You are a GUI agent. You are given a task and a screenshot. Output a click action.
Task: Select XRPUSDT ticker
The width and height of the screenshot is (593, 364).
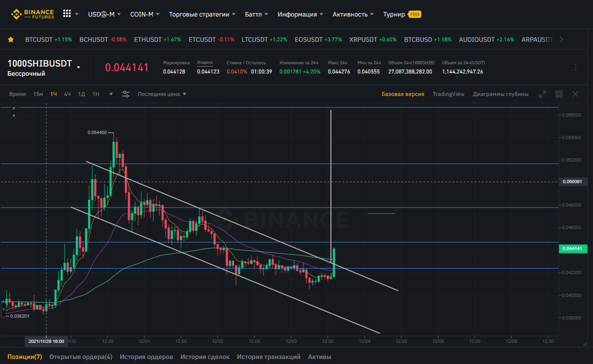click(x=373, y=39)
